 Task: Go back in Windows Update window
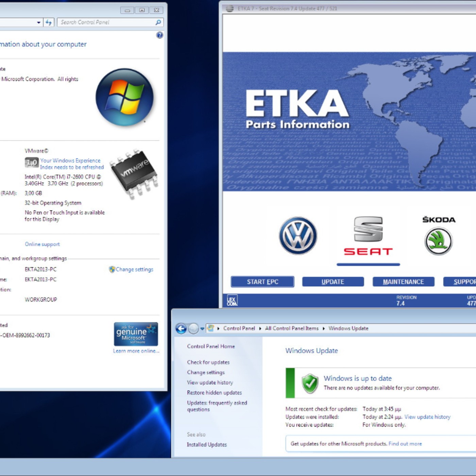tap(181, 328)
